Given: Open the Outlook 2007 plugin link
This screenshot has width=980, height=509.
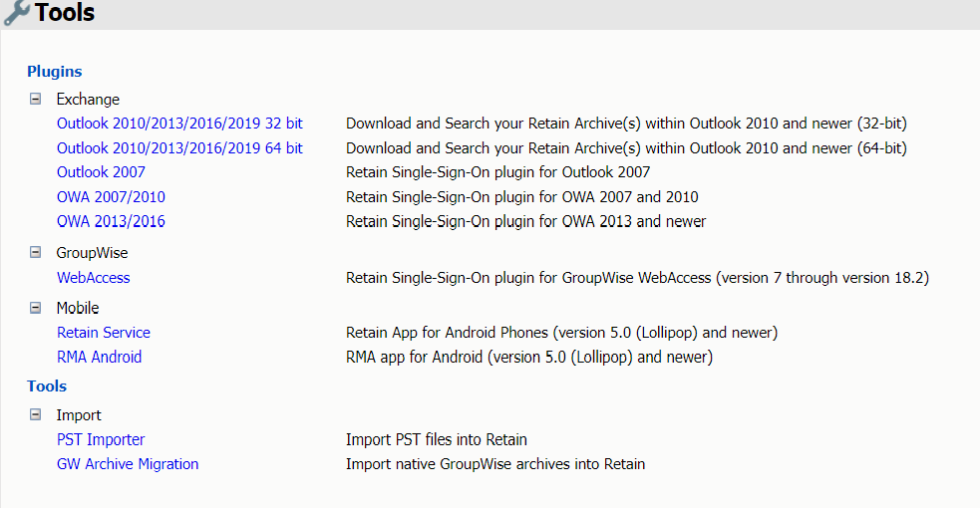Looking at the screenshot, I should pyautogui.click(x=101, y=172).
